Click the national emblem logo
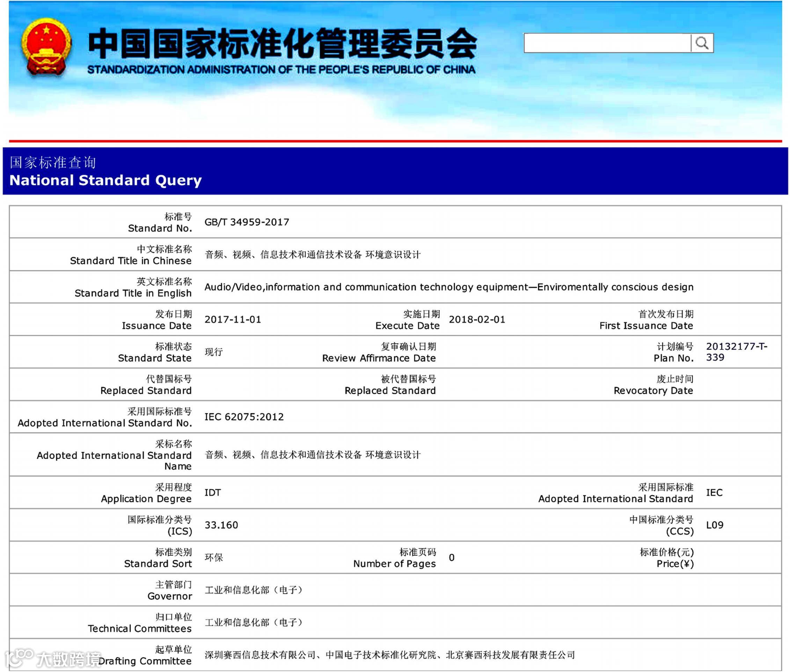Image resolution: width=790 pixels, height=672 pixels. click(x=46, y=46)
